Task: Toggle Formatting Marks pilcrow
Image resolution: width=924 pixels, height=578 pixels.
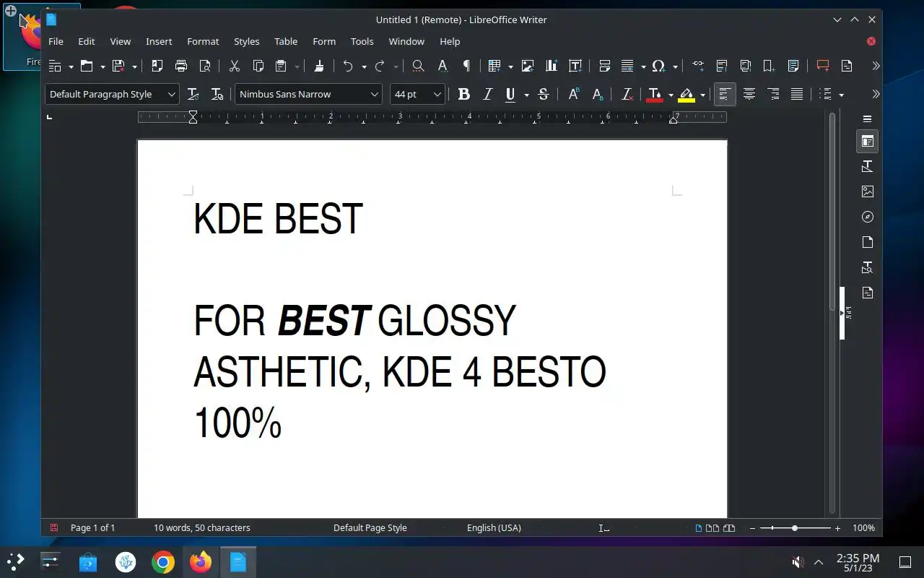Action: pos(466,66)
